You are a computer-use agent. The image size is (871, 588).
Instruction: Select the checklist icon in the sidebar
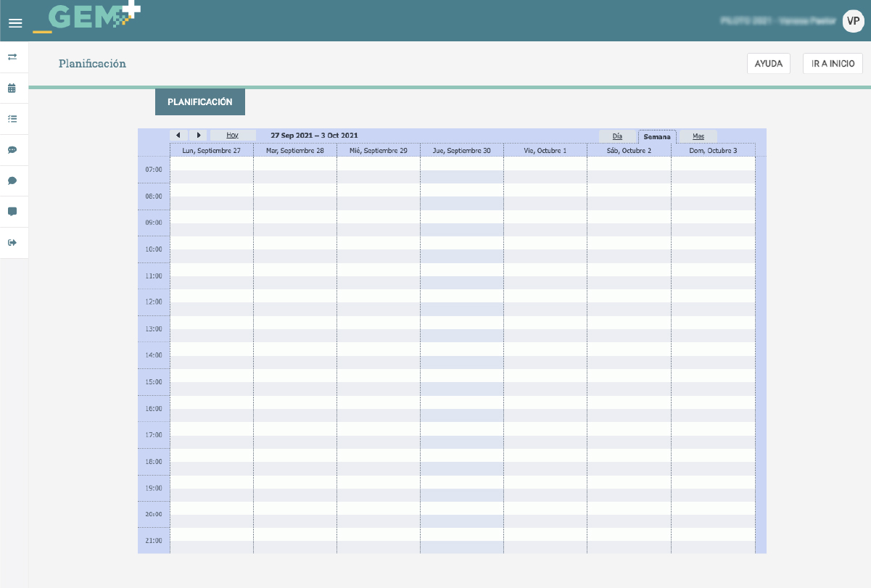[12, 118]
